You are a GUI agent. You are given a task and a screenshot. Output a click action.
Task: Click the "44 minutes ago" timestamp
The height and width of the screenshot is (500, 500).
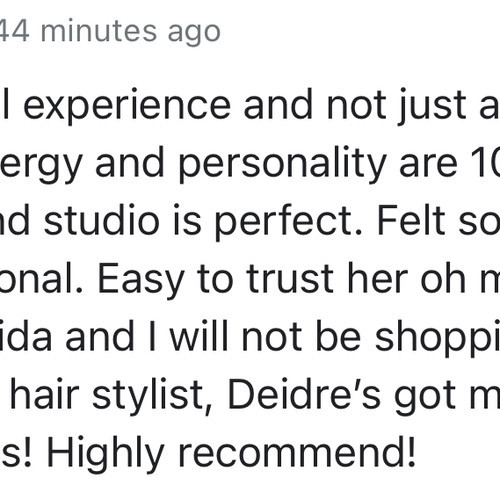110,32
